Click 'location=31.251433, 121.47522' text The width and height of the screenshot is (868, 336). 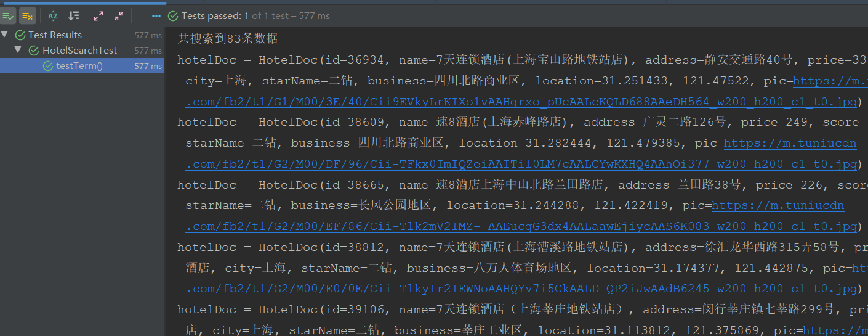pyautogui.click(x=642, y=81)
